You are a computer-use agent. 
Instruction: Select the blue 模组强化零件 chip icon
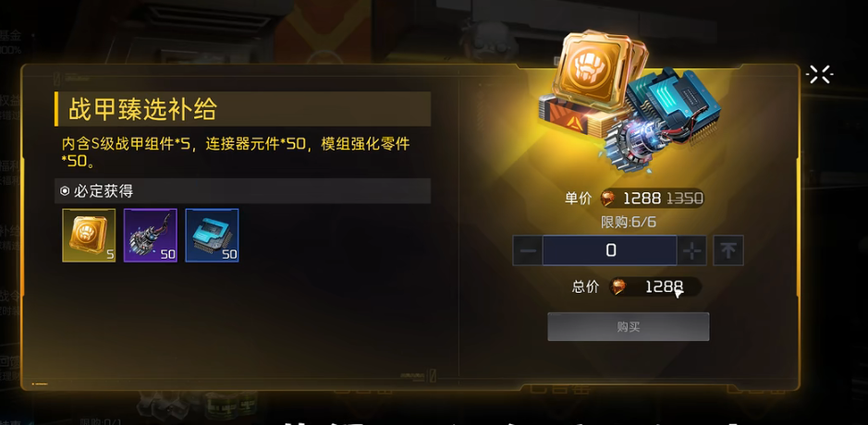click(x=212, y=236)
